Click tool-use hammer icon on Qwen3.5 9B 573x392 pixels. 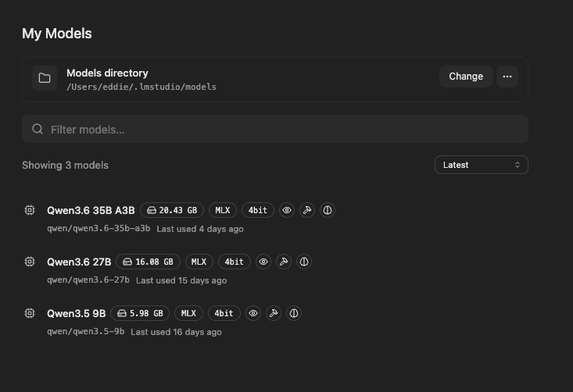click(x=274, y=313)
